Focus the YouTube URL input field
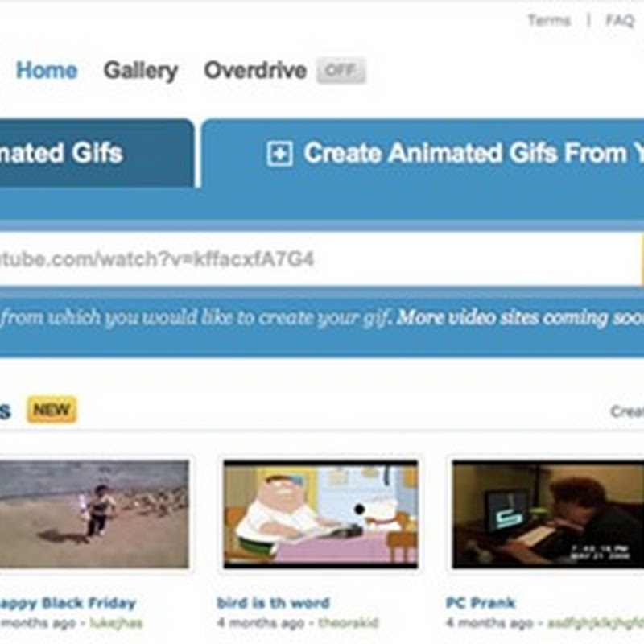 point(320,259)
